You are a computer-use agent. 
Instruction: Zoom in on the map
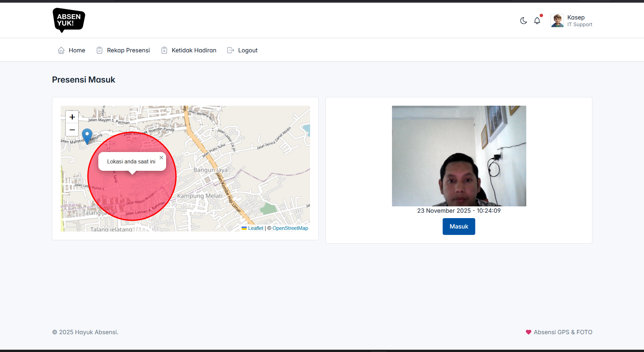click(x=72, y=117)
